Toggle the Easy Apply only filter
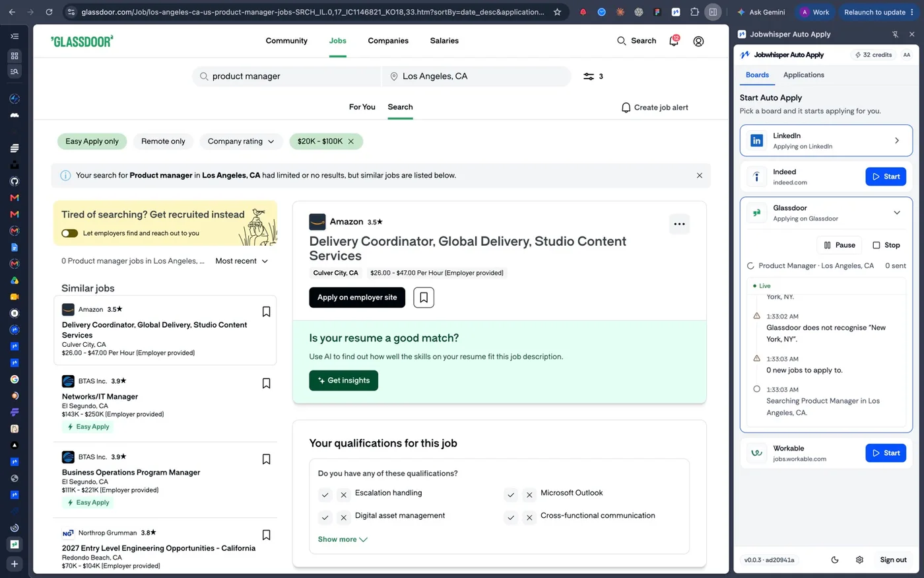This screenshot has width=924, height=578. (92, 141)
